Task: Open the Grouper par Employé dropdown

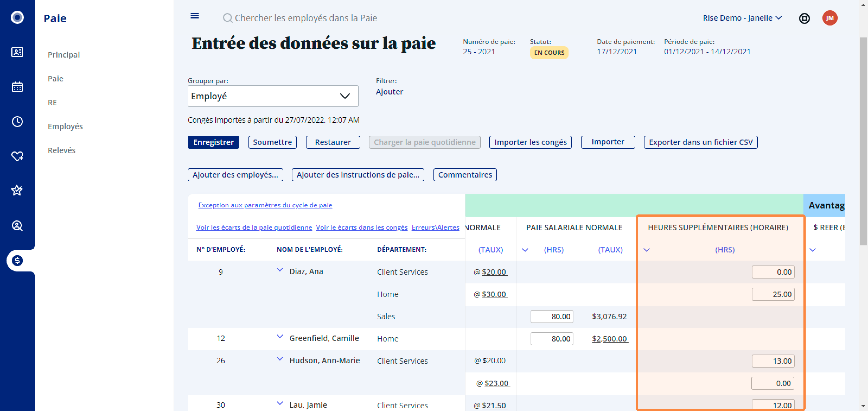Action: (273, 96)
